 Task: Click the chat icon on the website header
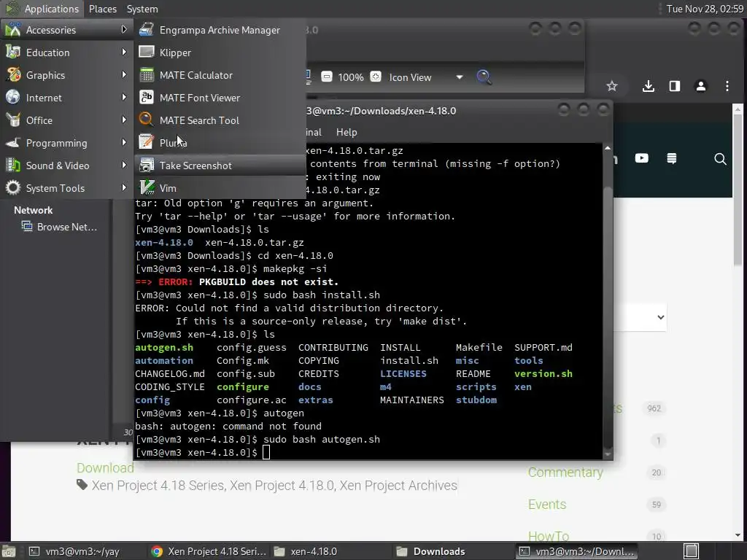tap(672, 158)
